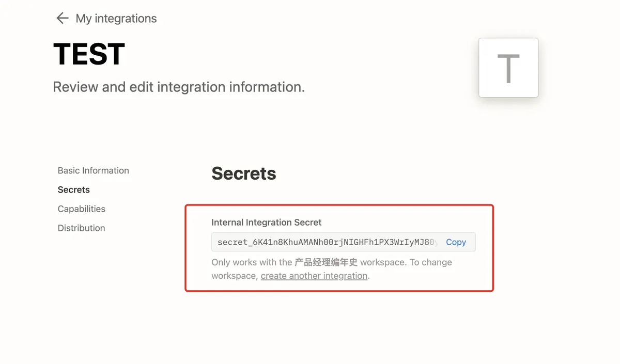Copy the internal integration secret
Screen dimensions: 620x364
point(456,242)
